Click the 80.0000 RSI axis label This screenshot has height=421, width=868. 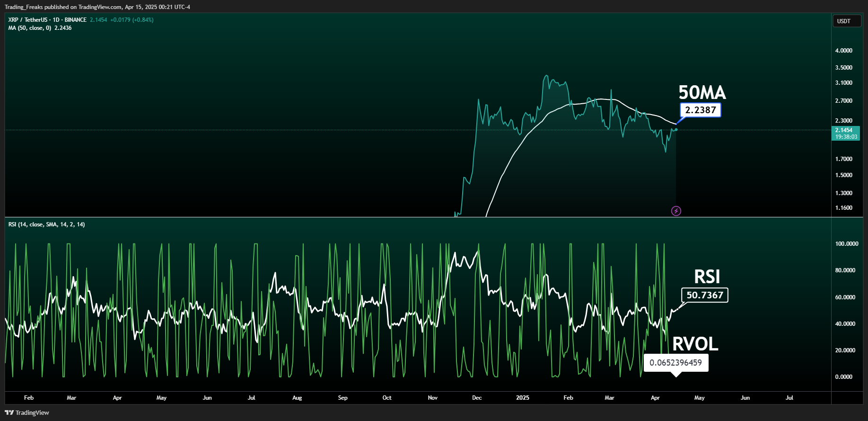pyautogui.click(x=845, y=270)
